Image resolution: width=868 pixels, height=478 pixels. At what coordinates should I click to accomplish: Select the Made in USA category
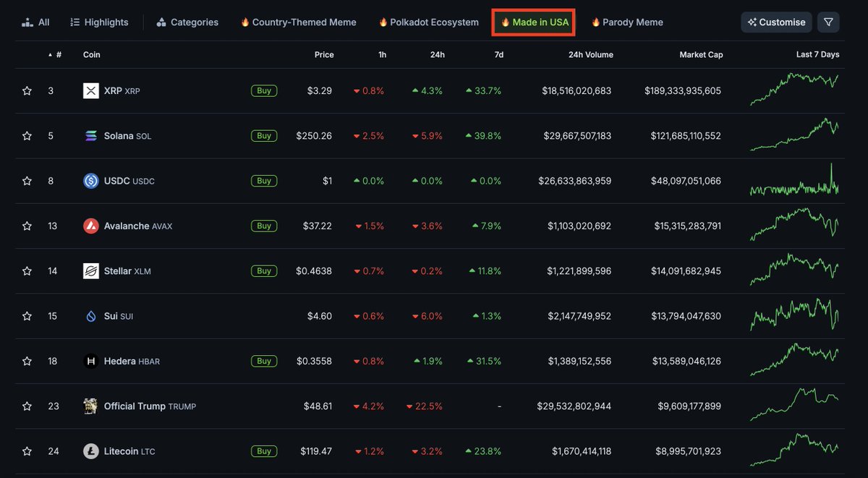[535, 22]
